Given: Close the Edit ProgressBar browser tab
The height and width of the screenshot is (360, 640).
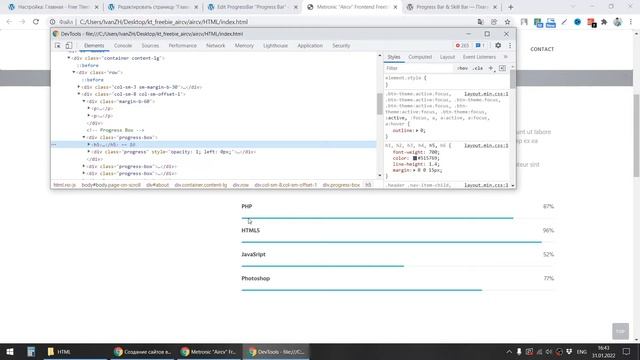Looking at the screenshot, I should pos(296,7).
